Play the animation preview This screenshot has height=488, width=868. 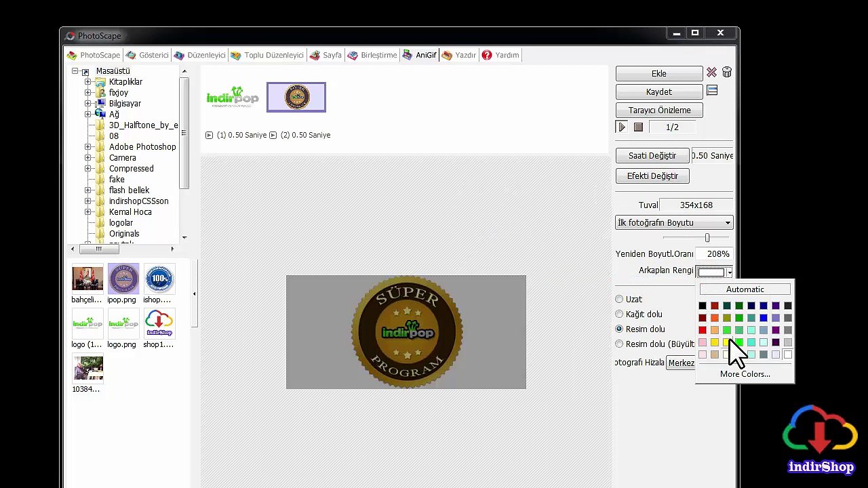[622, 127]
